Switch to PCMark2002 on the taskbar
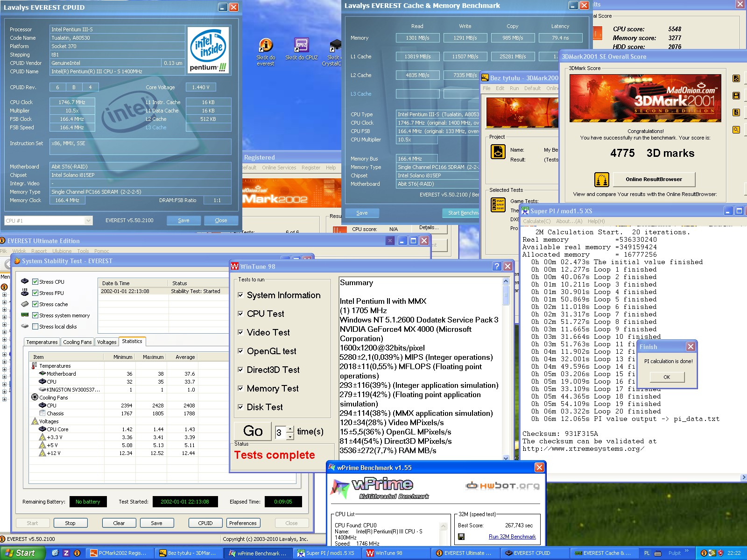 point(120,553)
